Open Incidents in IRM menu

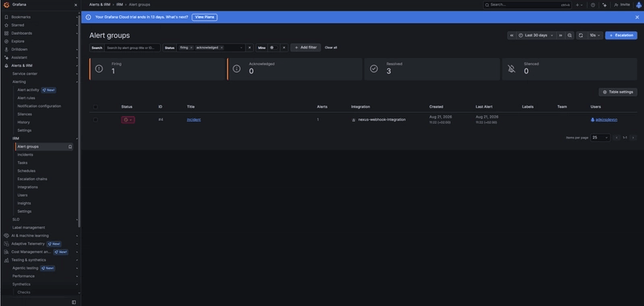(25, 155)
